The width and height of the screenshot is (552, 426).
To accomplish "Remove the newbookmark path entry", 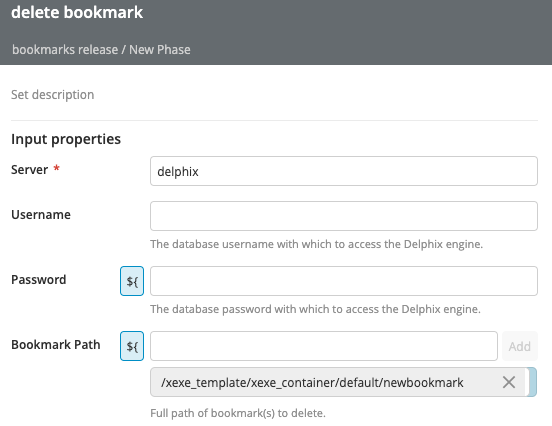I will tap(509, 382).
